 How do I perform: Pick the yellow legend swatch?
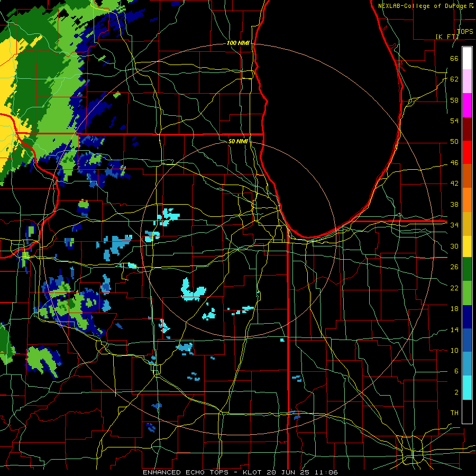467,246
